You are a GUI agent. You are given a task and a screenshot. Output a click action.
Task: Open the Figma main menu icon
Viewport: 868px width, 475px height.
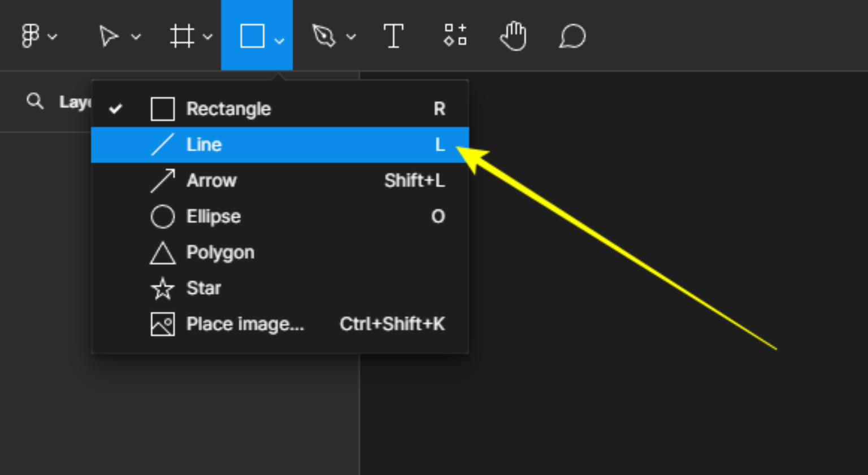tap(30, 36)
